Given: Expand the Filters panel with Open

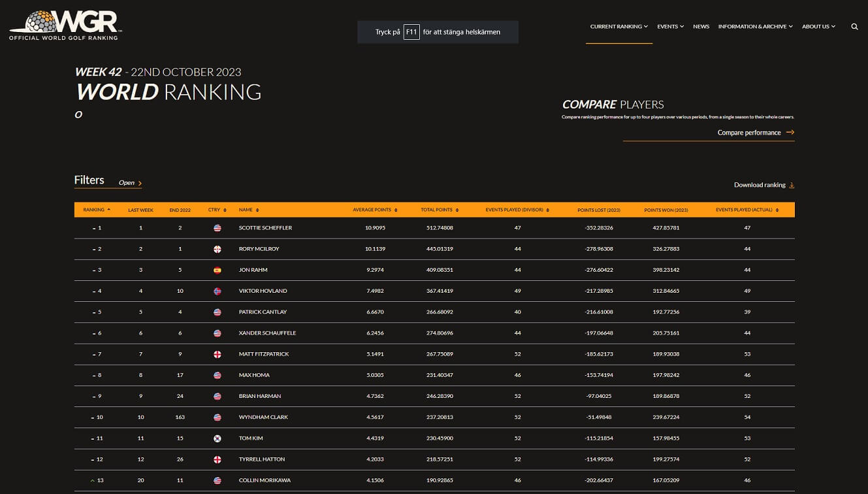Looking at the screenshot, I should [130, 183].
